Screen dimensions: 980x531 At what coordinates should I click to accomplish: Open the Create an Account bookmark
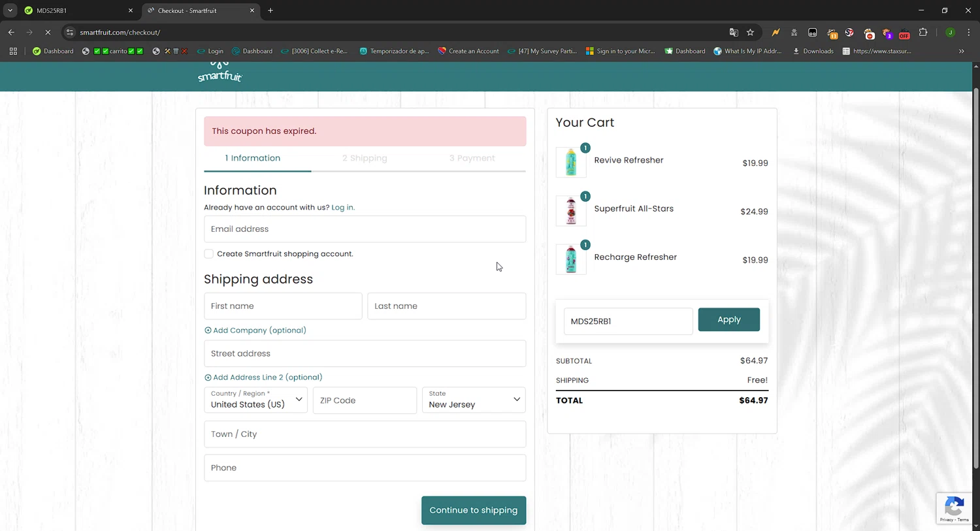[468, 51]
